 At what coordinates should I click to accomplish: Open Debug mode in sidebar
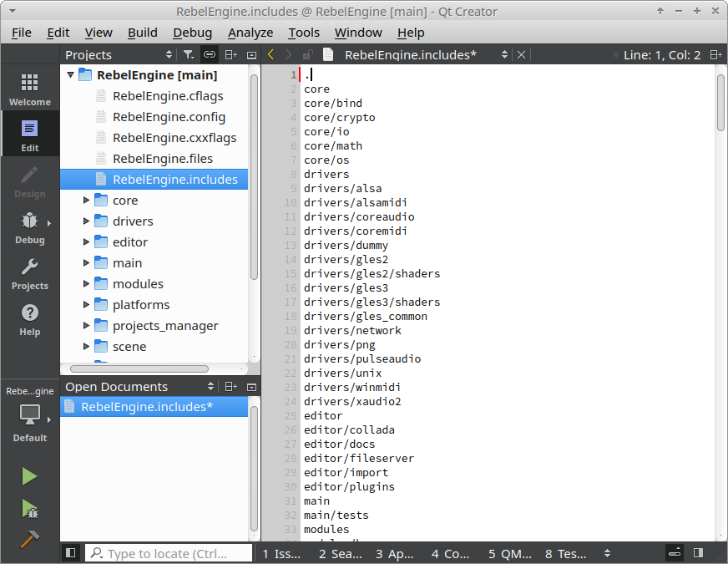coord(30,227)
